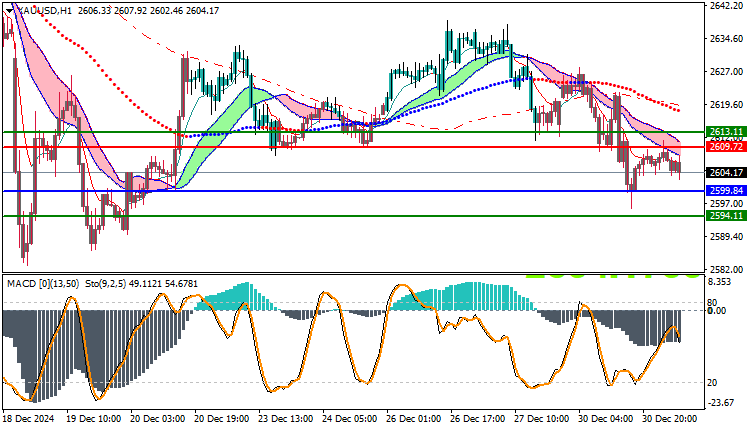Screen dimensions: 750x430
Task: Click the 20 stochastic level label
Action: [712, 383]
